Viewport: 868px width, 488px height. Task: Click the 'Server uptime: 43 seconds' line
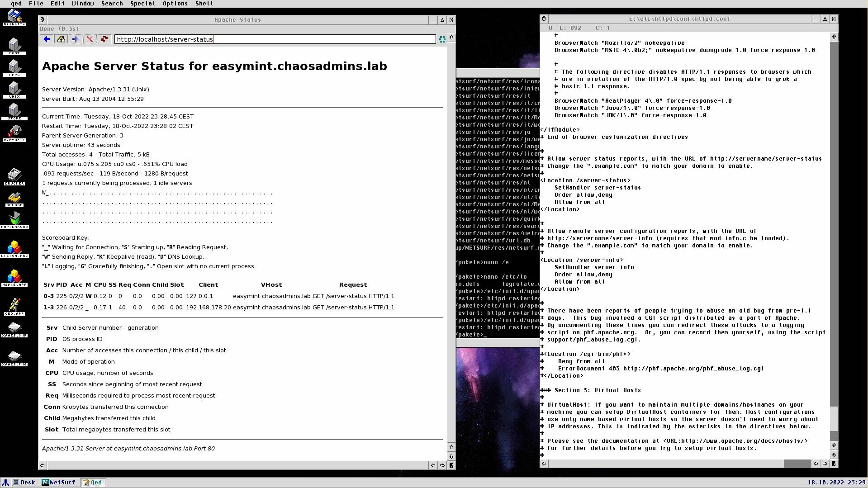[81, 145]
